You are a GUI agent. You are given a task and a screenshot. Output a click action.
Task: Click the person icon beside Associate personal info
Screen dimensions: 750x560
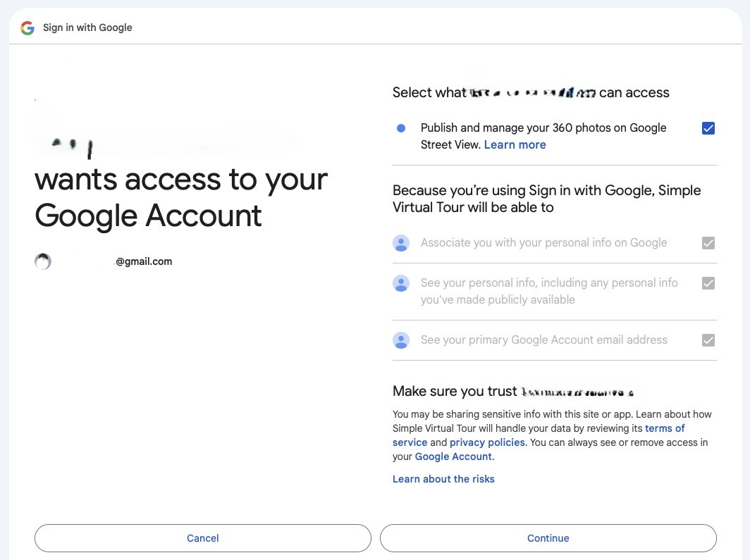[401, 243]
